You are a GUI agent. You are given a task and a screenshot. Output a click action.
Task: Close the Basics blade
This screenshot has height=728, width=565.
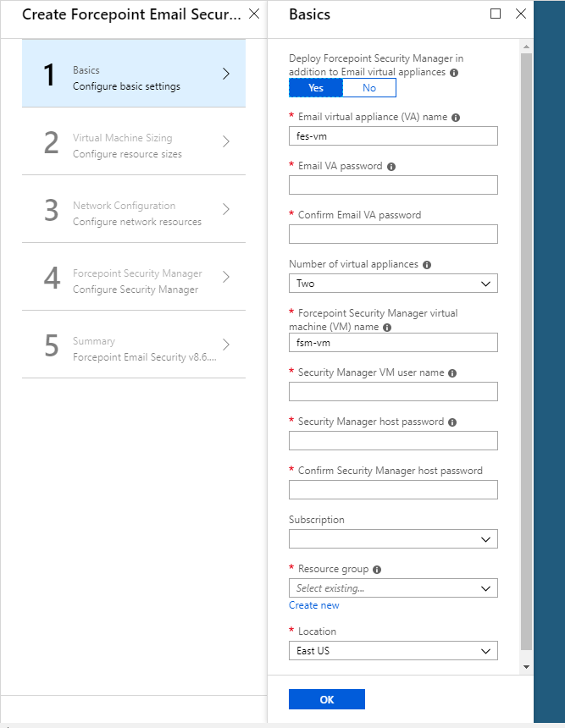pos(521,14)
